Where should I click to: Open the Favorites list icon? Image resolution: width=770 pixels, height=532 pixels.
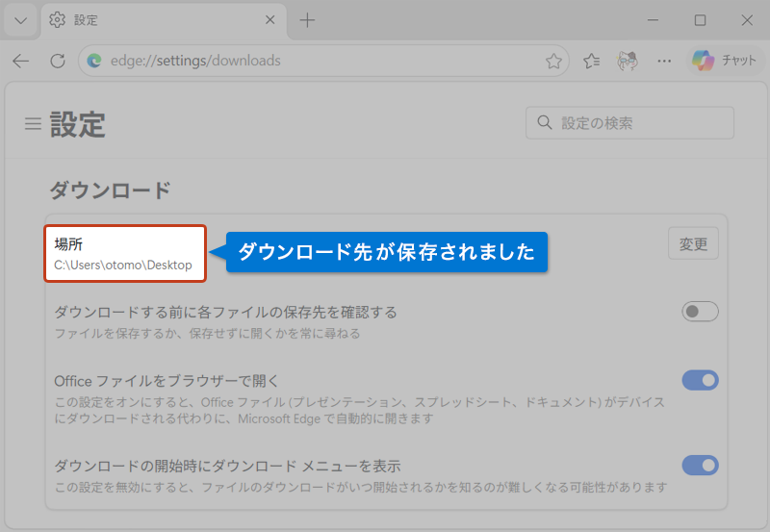(x=591, y=61)
